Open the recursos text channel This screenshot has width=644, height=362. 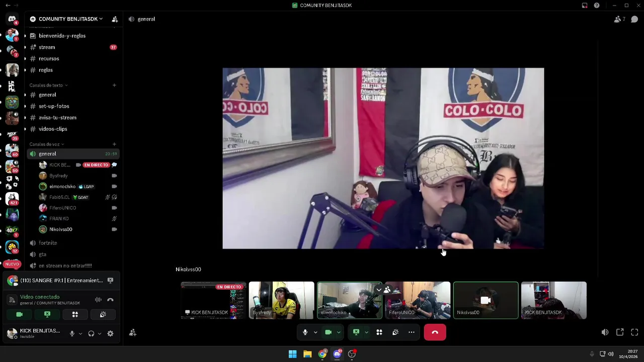(x=73, y=59)
